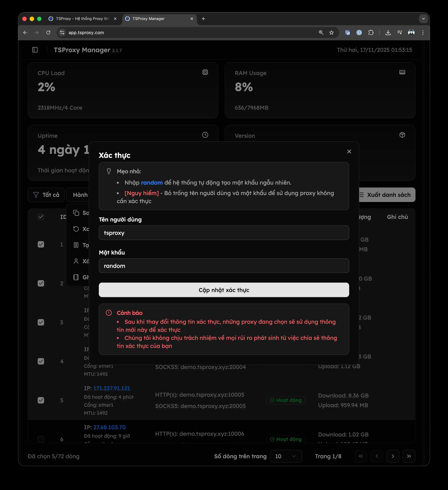
Task: Click the package box icon in Version card
Action: 402,135
